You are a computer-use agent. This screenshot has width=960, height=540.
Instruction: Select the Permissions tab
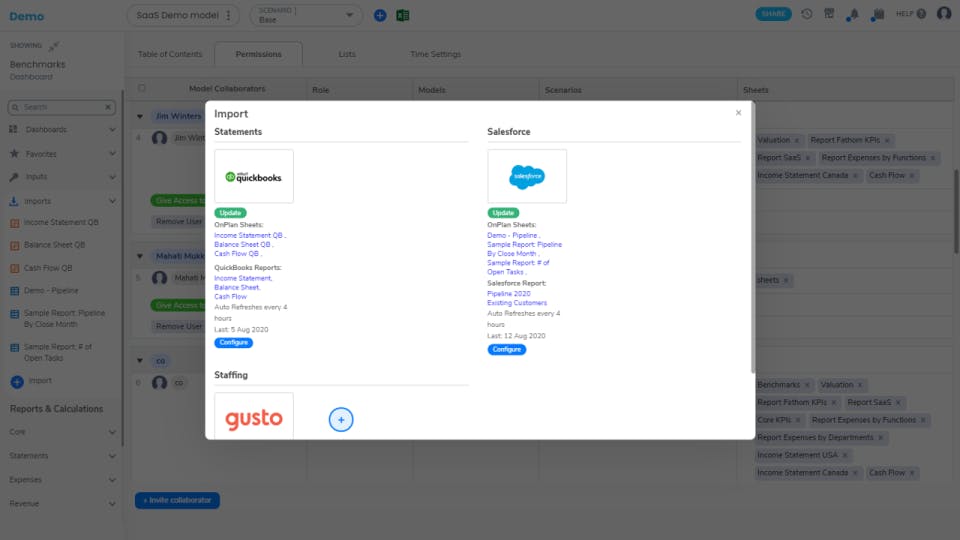click(258, 54)
